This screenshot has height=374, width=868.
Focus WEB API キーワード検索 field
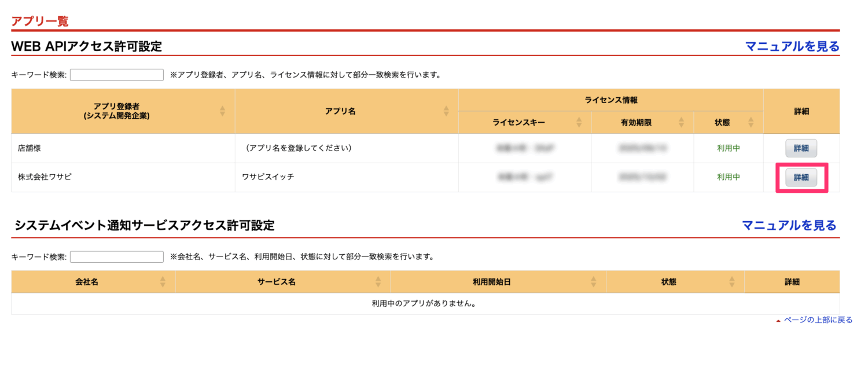(117, 75)
